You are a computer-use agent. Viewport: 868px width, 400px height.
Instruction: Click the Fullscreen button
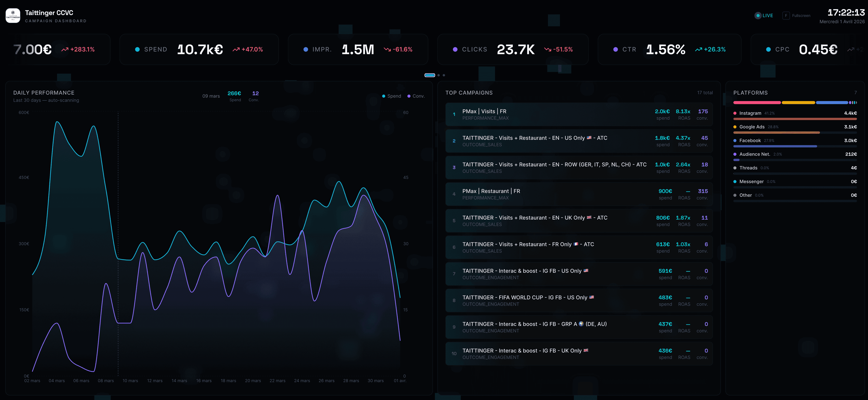click(796, 16)
